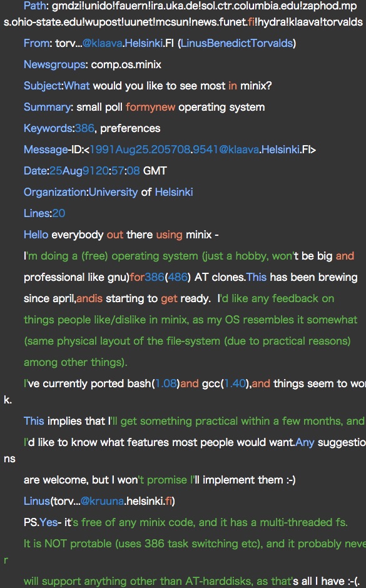Click the Path header label

[x=35, y=6]
